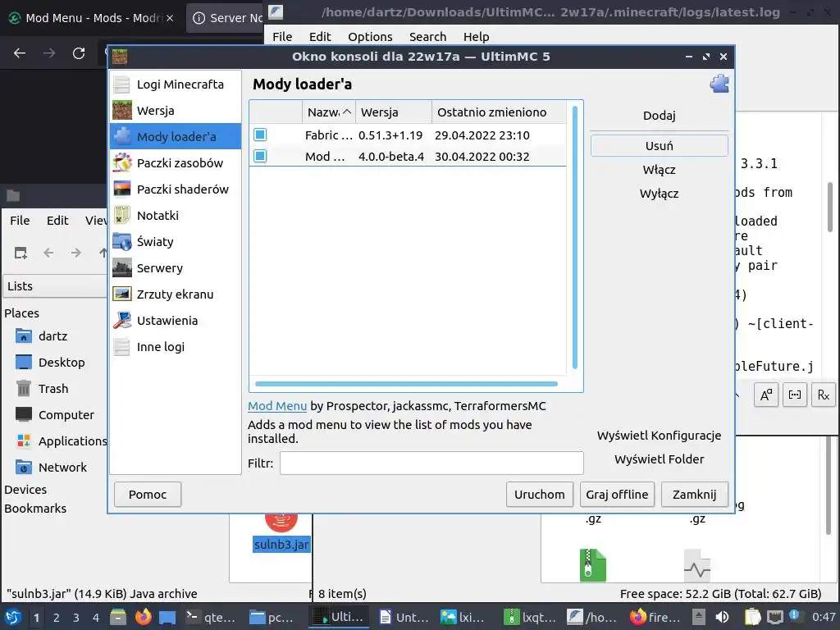
Task: Open Ustawienia page
Action: pyautogui.click(x=176, y=321)
